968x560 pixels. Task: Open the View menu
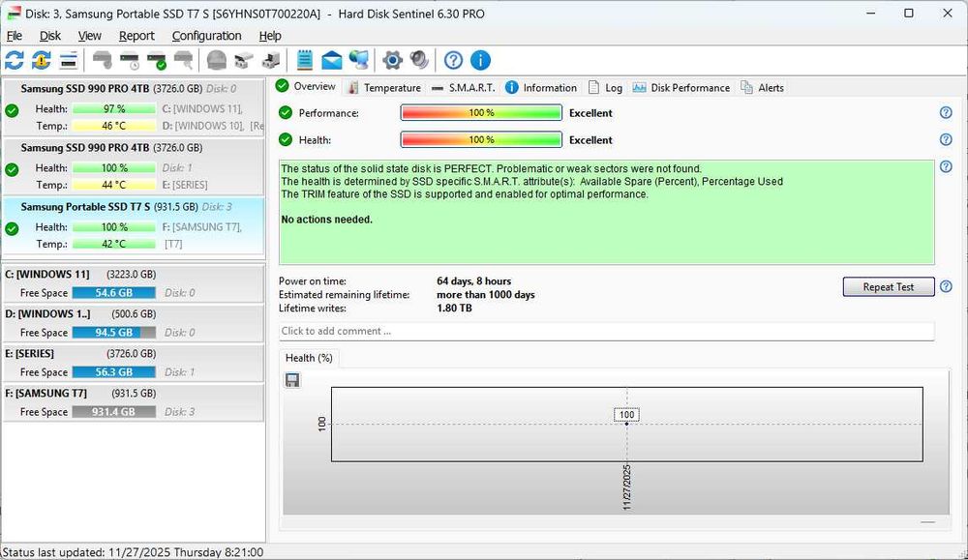[x=89, y=36]
